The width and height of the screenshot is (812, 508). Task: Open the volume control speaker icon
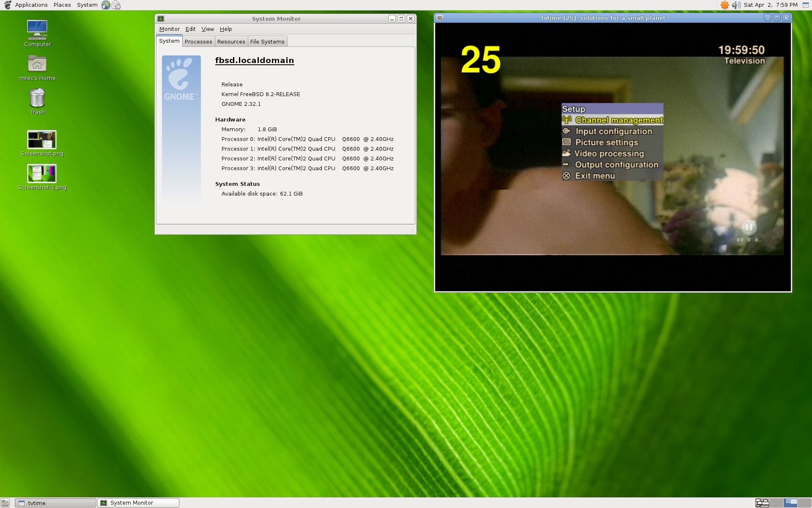[x=736, y=5]
